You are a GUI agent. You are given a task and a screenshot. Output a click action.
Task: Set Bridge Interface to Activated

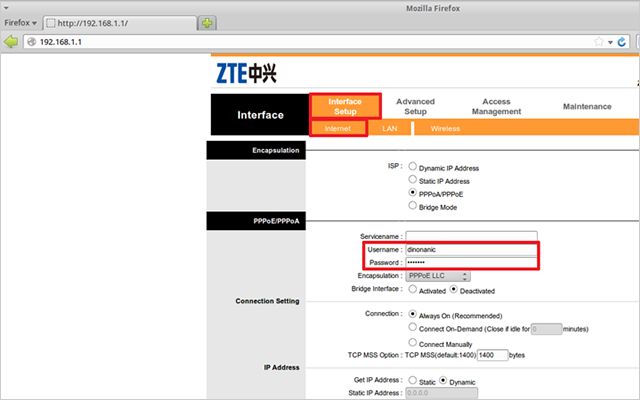pos(413,289)
